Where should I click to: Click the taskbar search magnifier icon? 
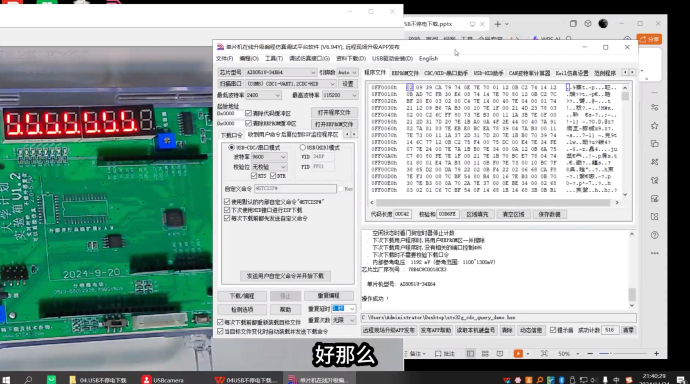pos(28,380)
